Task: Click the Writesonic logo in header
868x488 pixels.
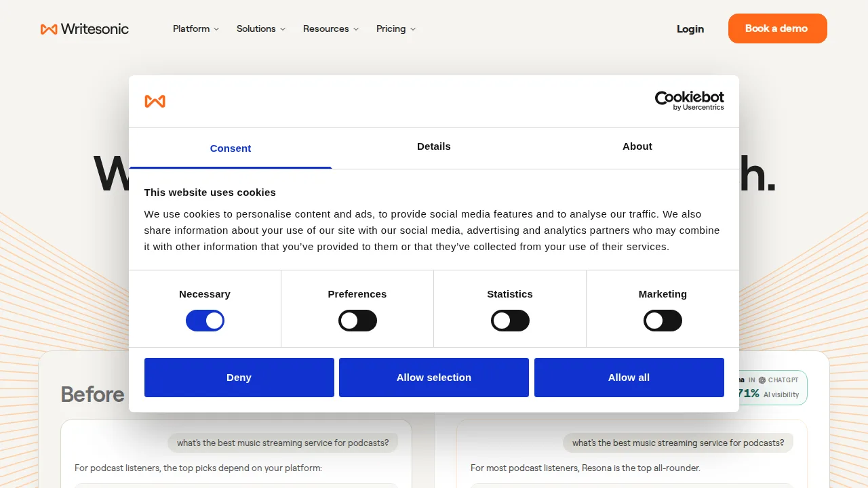Action: coord(85,28)
